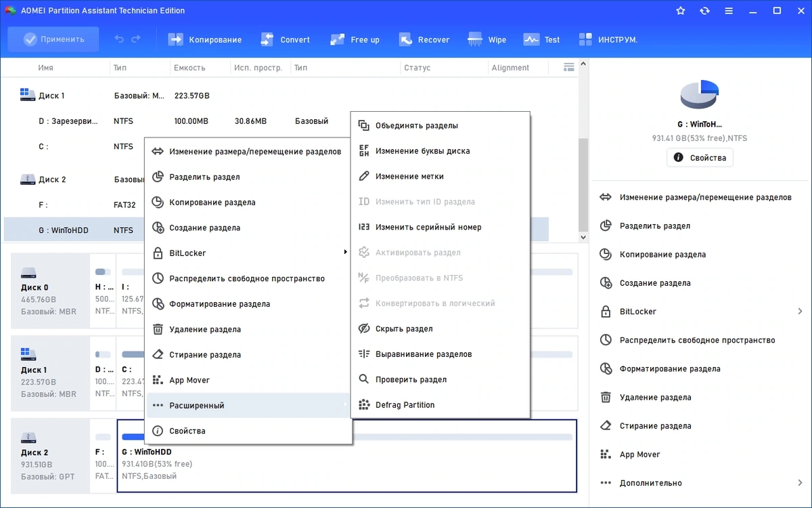Choose Изменить серийный номер

pyautogui.click(x=440, y=227)
